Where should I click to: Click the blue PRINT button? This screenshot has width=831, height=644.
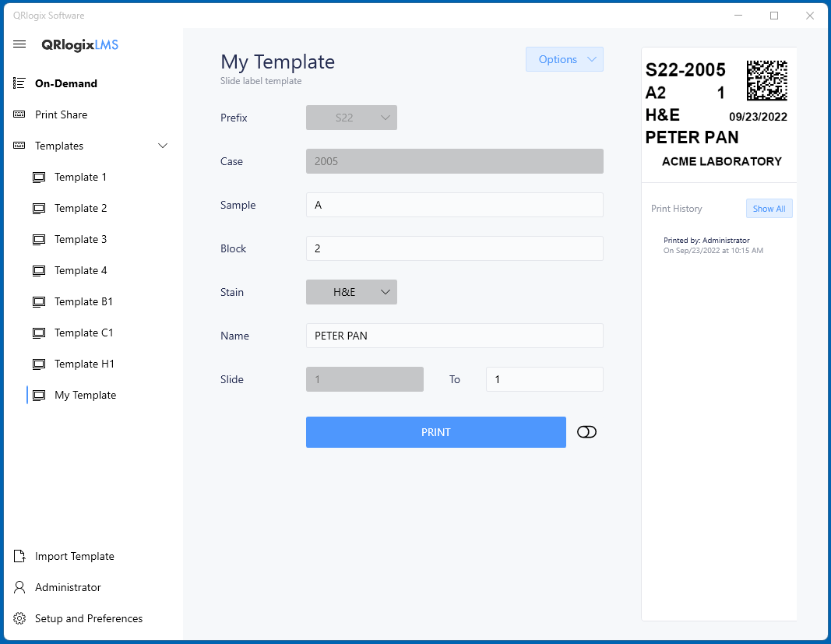coord(435,432)
